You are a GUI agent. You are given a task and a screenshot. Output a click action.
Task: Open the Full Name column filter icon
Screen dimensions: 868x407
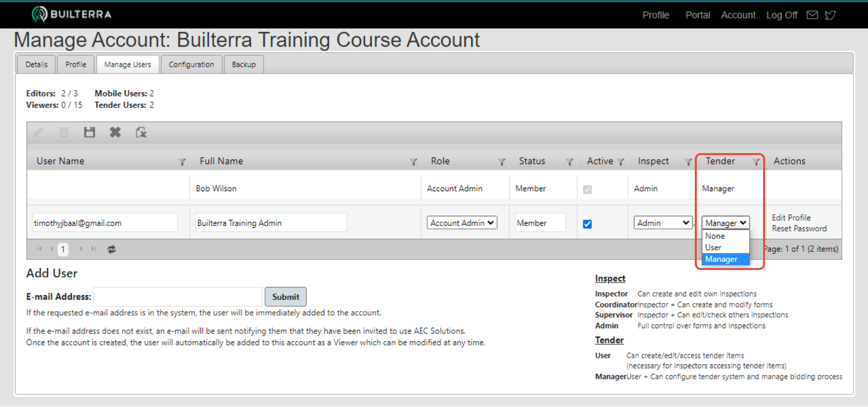(414, 162)
